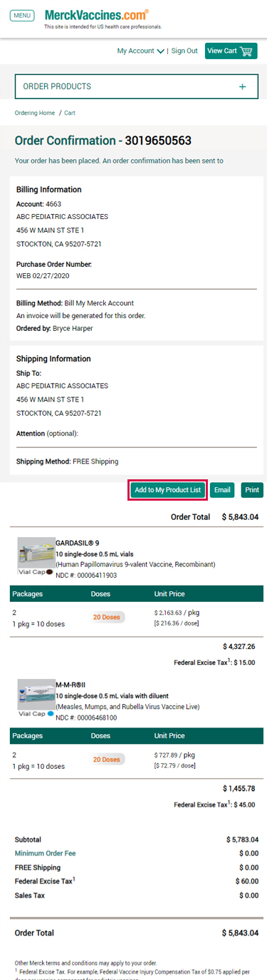
Task: Click the Print button
Action: coord(252,490)
